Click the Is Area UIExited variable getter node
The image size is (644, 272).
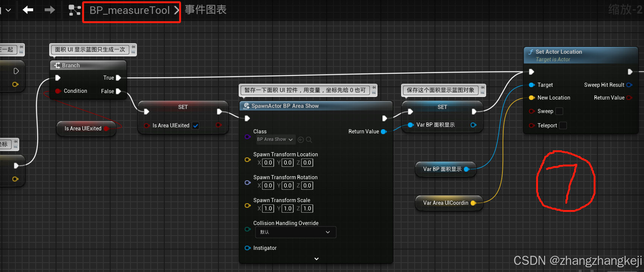tap(86, 128)
